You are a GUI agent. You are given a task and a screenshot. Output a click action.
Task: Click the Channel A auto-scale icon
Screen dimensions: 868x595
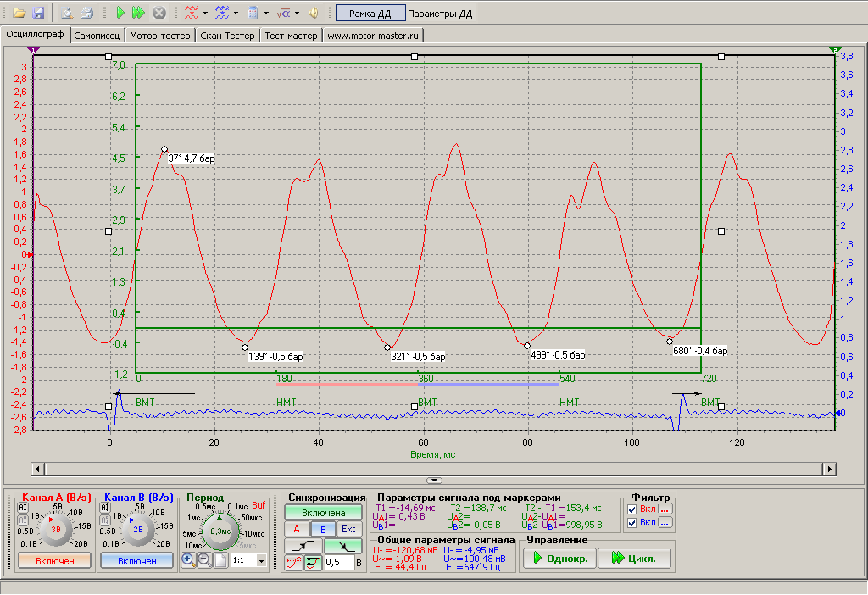23,508
